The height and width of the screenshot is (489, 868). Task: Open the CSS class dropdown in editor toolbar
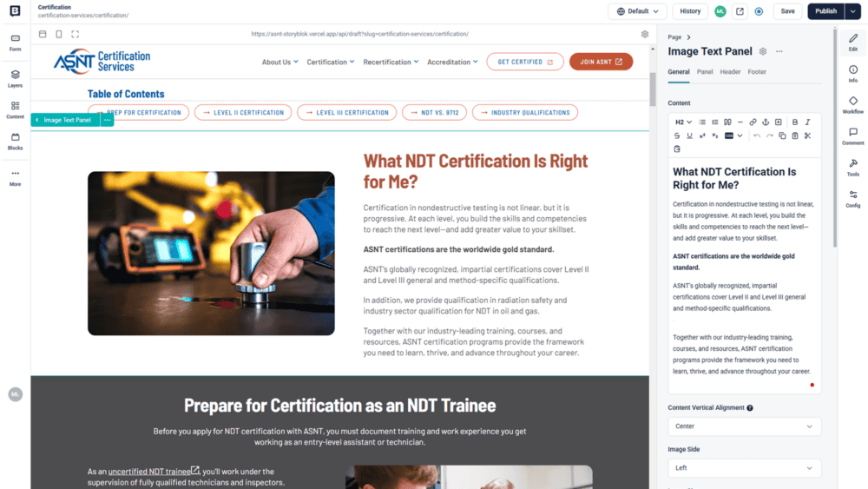click(733, 135)
